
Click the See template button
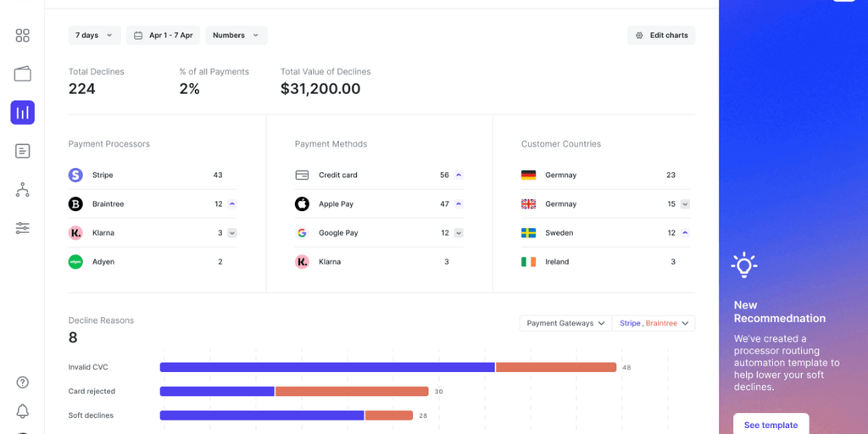tap(771, 425)
